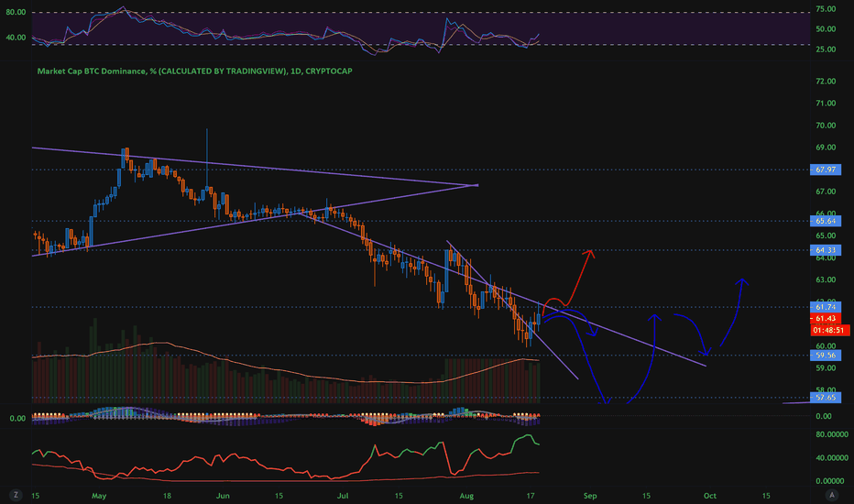Click the 60.00 price axis value
Viewport: 854px width, 504px height.
click(826, 345)
